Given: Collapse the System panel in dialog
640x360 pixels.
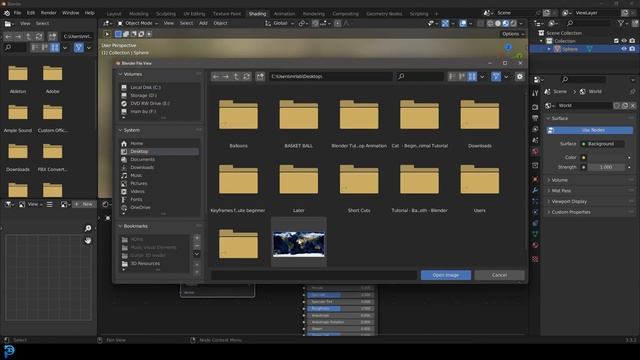Looking at the screenshot, I should 120,130.
